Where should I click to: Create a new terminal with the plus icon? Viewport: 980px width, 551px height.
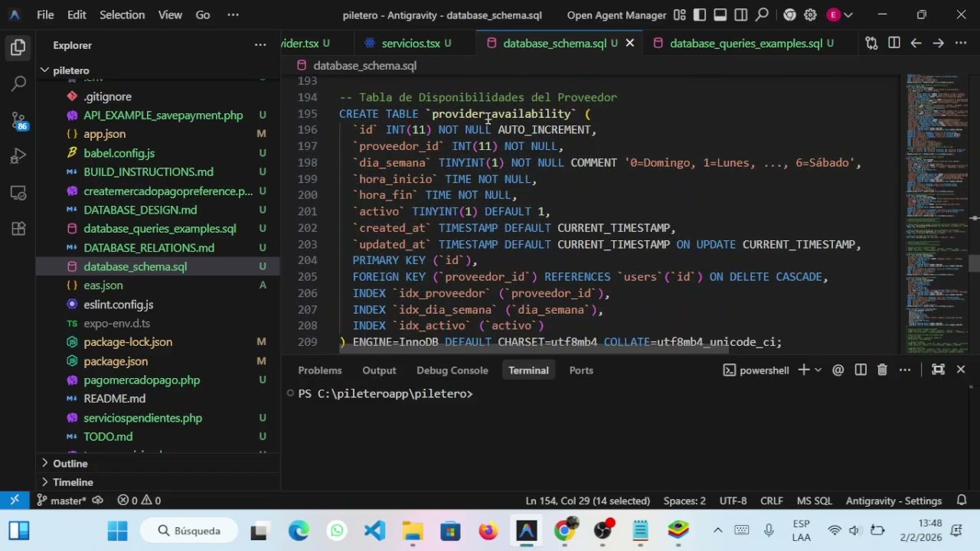803,370
